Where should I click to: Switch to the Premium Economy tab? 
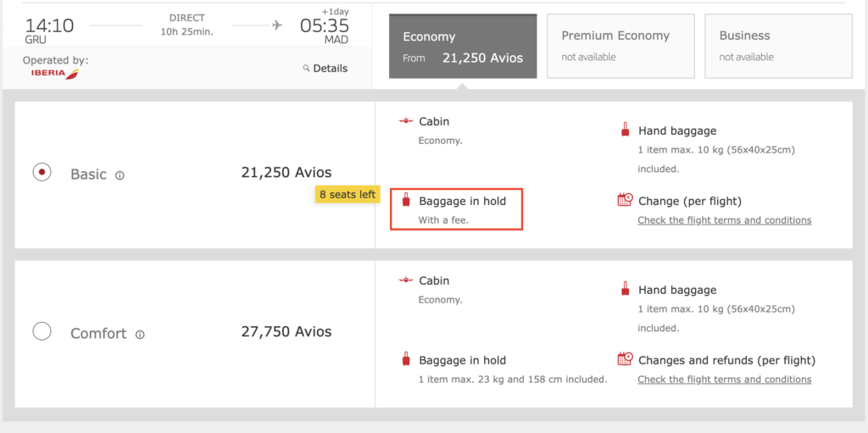(621, 47)
